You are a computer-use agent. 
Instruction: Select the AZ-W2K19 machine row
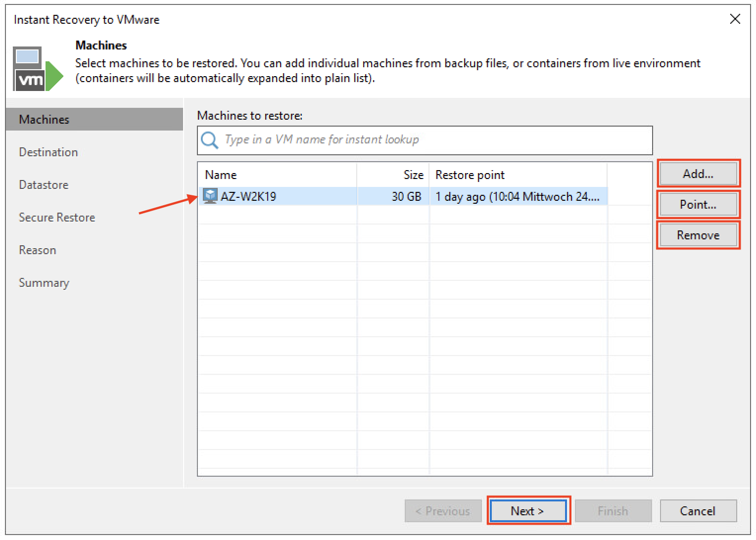(403, 196)
